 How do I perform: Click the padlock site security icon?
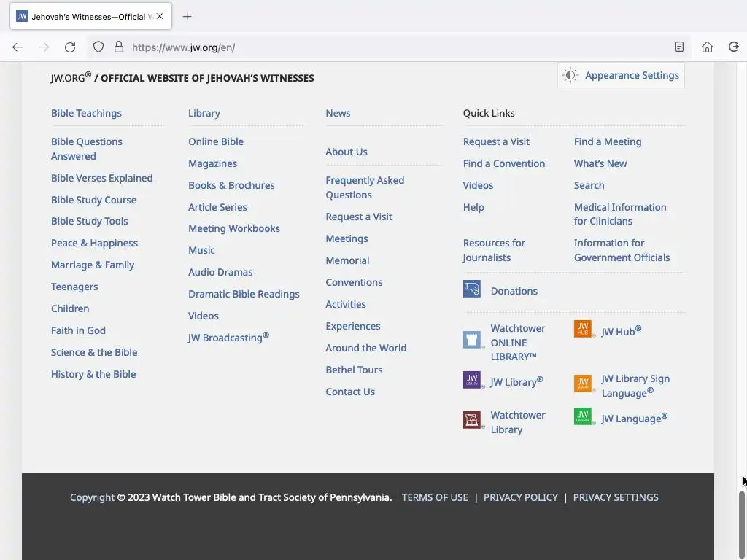[x=119, y=47]
